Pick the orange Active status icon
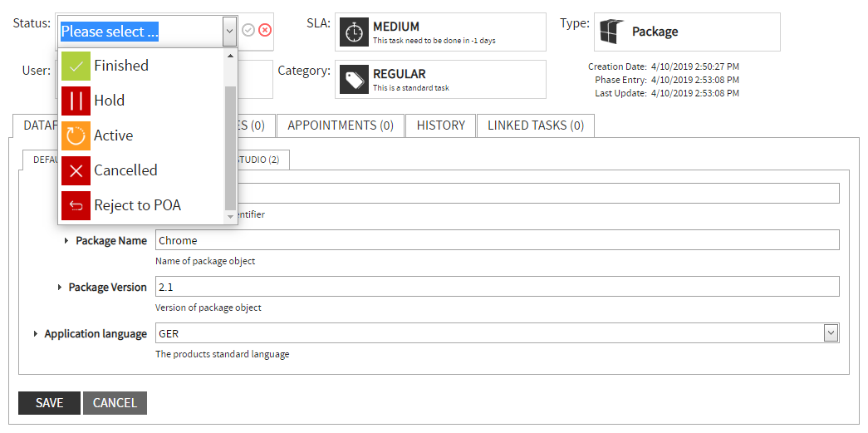 coord(76,135)
